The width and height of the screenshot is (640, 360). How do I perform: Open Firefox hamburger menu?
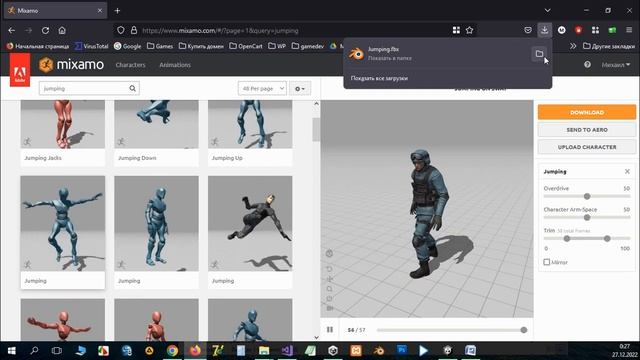pos(629,30)
